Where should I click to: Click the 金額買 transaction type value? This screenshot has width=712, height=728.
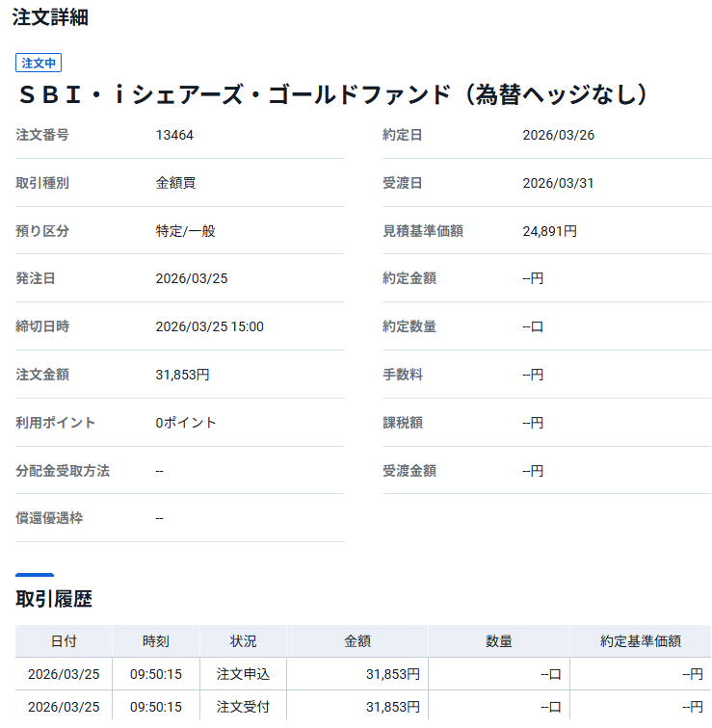175,183
